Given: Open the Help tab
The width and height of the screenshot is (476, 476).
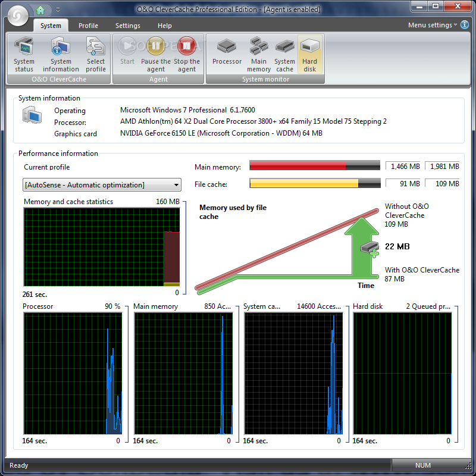Looking at the screenshot, I should click(165, 26).
